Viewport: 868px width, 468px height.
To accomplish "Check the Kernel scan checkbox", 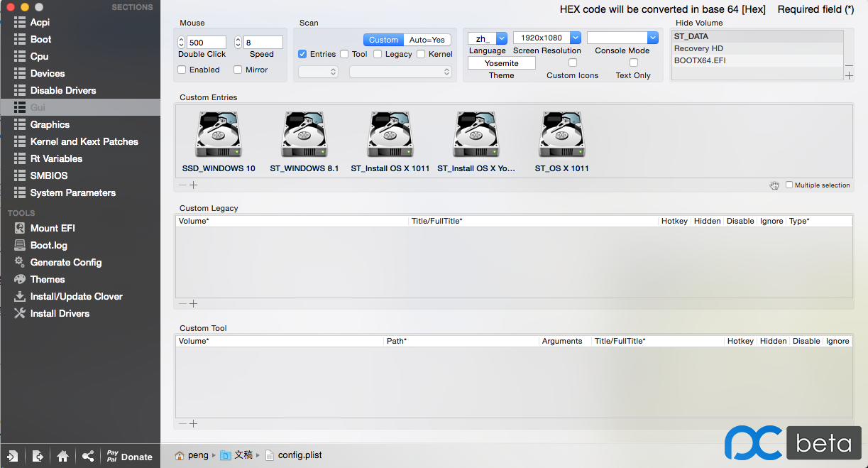I will pos(421,54).
